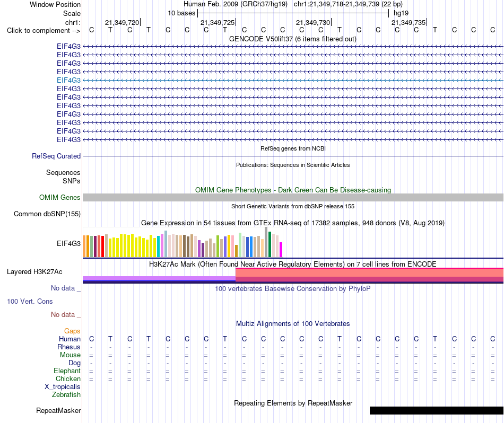Click the black RepeatMasker repeat block
504x423 pixels.
[437, 410]
